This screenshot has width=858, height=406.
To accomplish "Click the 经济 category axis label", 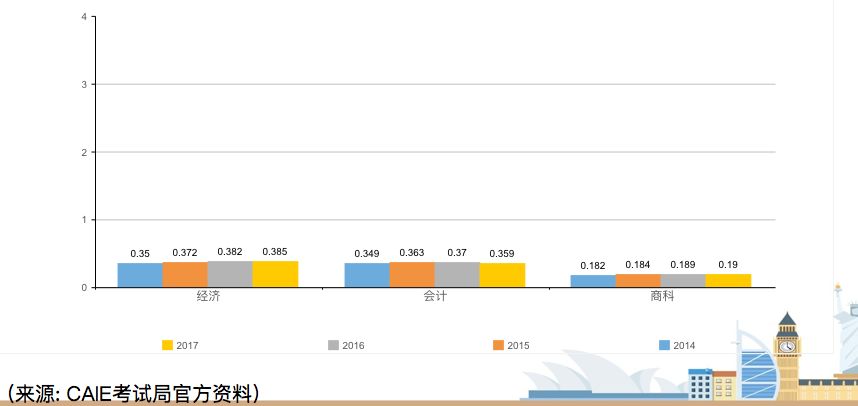I will click(208, 297).
